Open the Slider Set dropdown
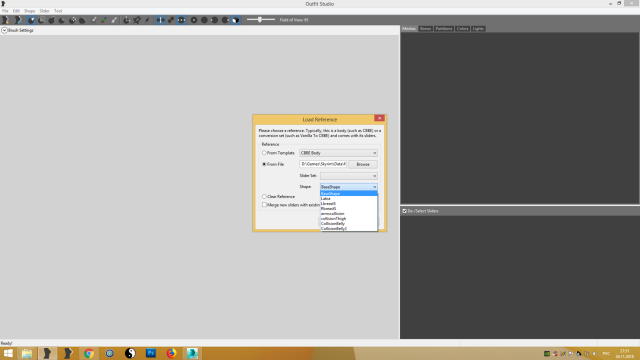Viewport: 640px width, 360px height. (x=349, y=176)
